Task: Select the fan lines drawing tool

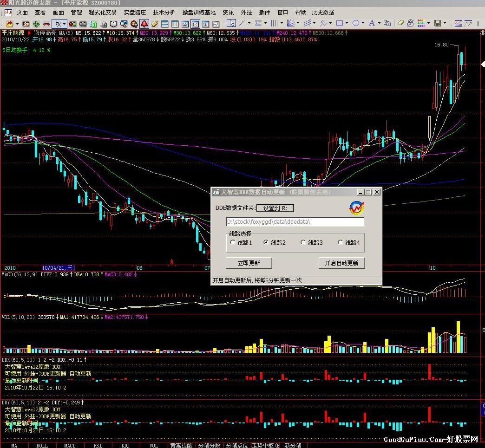Action: (290, 23)
